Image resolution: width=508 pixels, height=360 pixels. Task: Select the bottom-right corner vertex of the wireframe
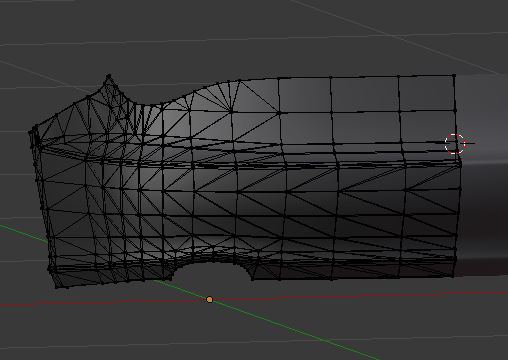click(x=453, y=276)
